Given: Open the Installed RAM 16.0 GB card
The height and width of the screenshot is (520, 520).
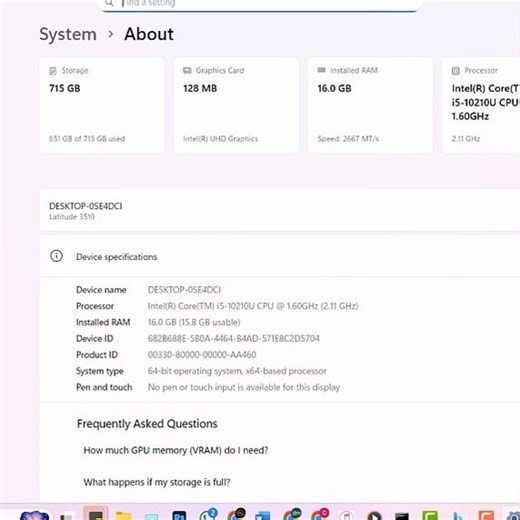Looking at the screenshot, I should (370, 105).
